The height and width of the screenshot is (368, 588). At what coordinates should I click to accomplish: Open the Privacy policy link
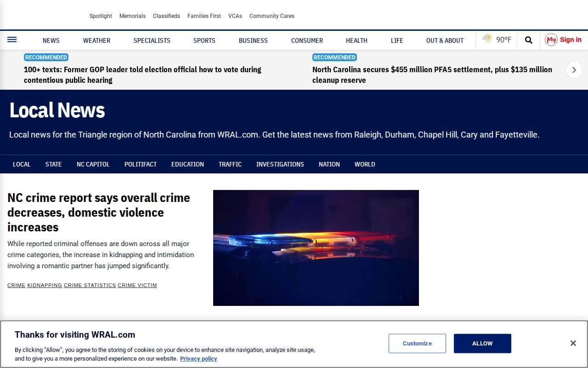(x=198, y=359)
